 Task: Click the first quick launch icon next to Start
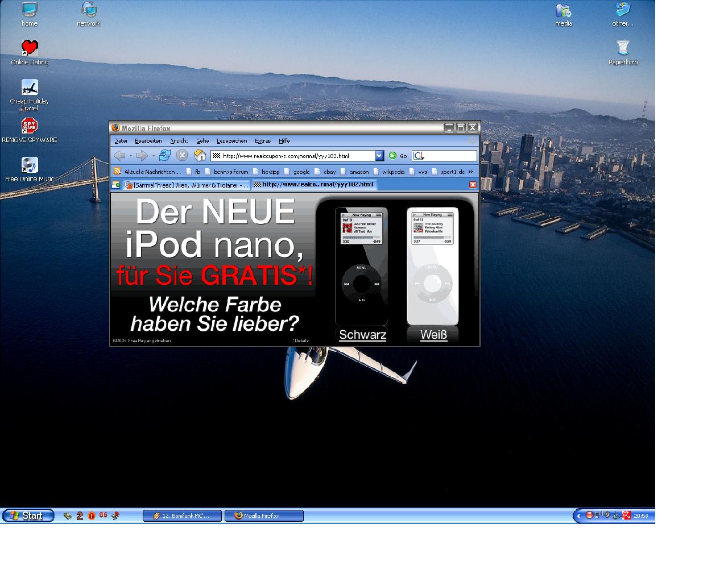[x=68, y=516]
